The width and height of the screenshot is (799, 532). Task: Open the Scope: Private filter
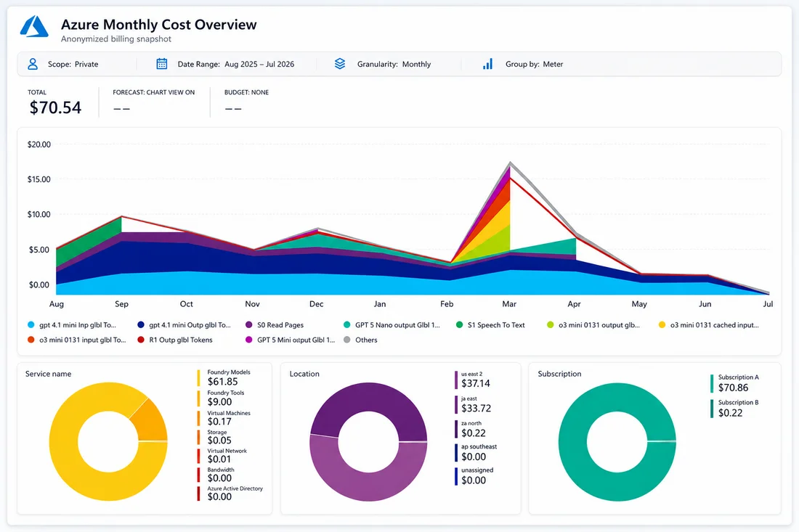click(73, 64)
